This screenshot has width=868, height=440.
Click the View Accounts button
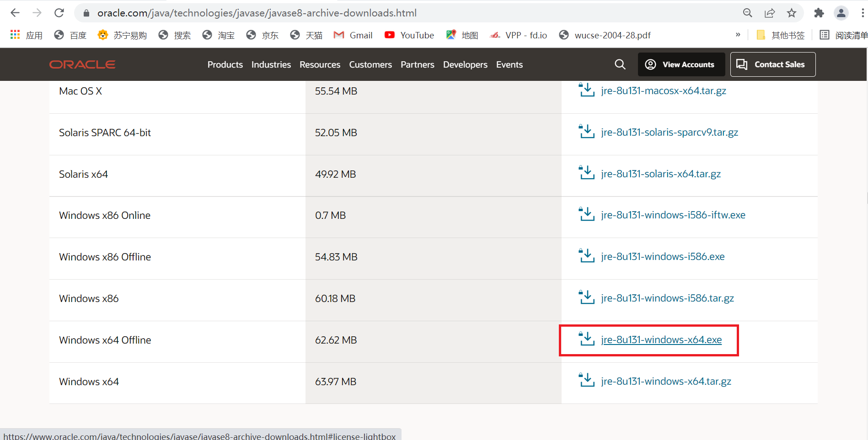[x=681, y=64]
